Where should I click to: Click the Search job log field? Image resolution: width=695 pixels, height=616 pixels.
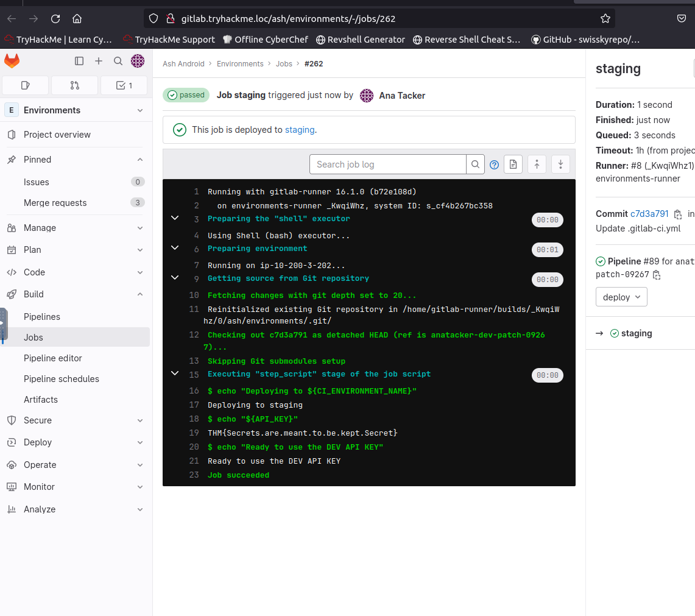388,165
